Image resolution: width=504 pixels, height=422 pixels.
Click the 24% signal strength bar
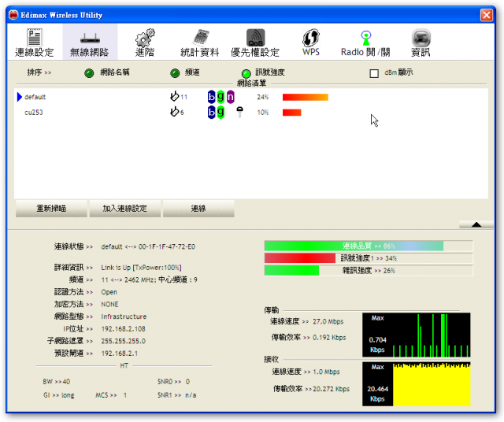(x=306, y=97)
